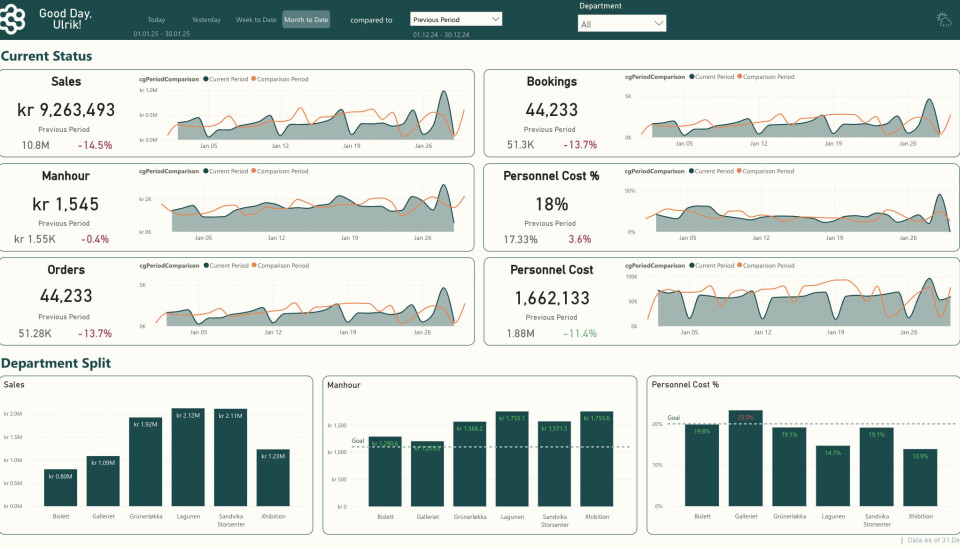This screenshot has width=960, height=548.
Task: Expand the Department filter dropdown
Action: [621, 23]
